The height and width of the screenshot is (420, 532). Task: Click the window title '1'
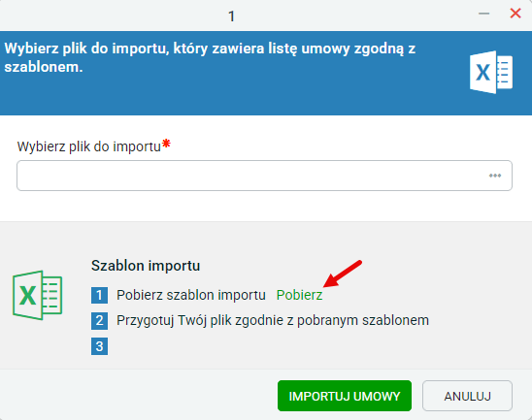pyautogui.click(x=231, y=16)
